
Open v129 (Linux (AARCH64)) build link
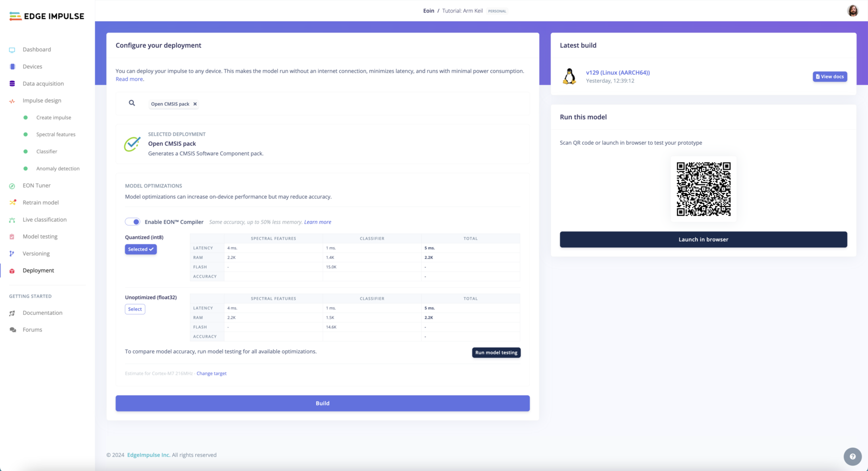[618, 73]
